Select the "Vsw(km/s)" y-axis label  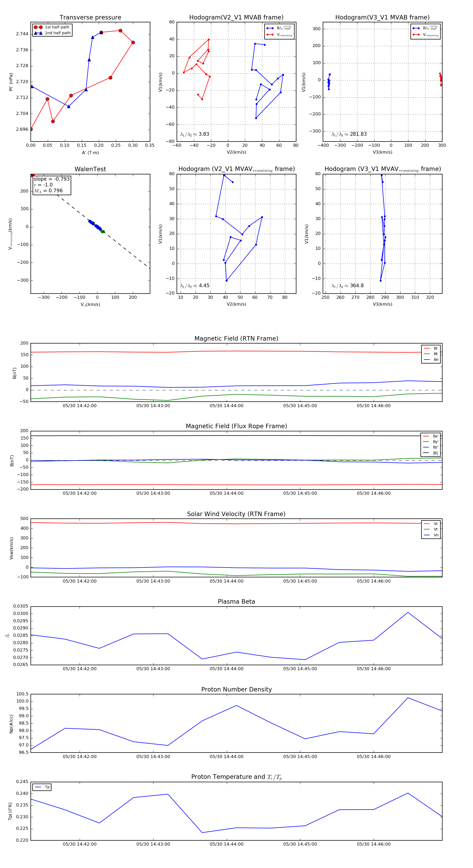11,548
